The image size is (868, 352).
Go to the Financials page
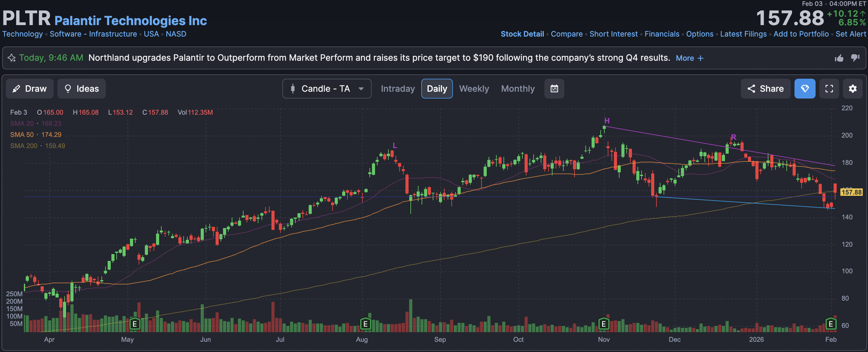pos(661,34)
